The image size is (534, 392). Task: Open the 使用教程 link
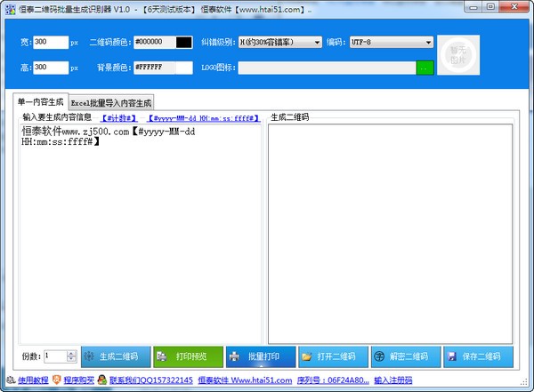33,380
